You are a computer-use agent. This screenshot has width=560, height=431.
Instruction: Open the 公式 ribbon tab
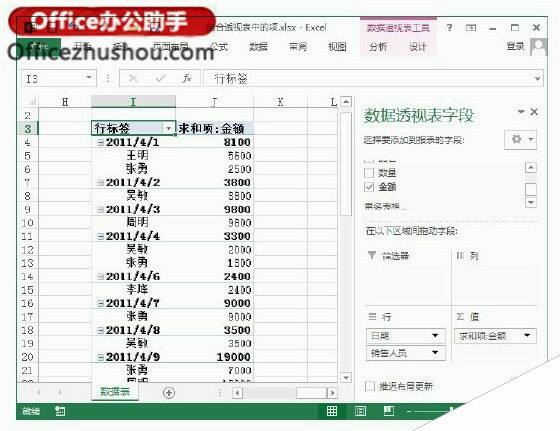[219, 47]
